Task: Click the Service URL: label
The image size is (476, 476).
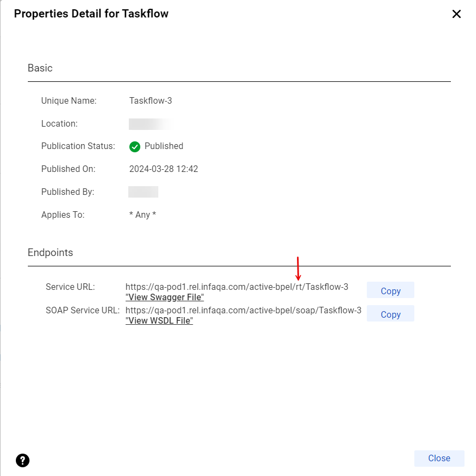Action: click(70, 287)
